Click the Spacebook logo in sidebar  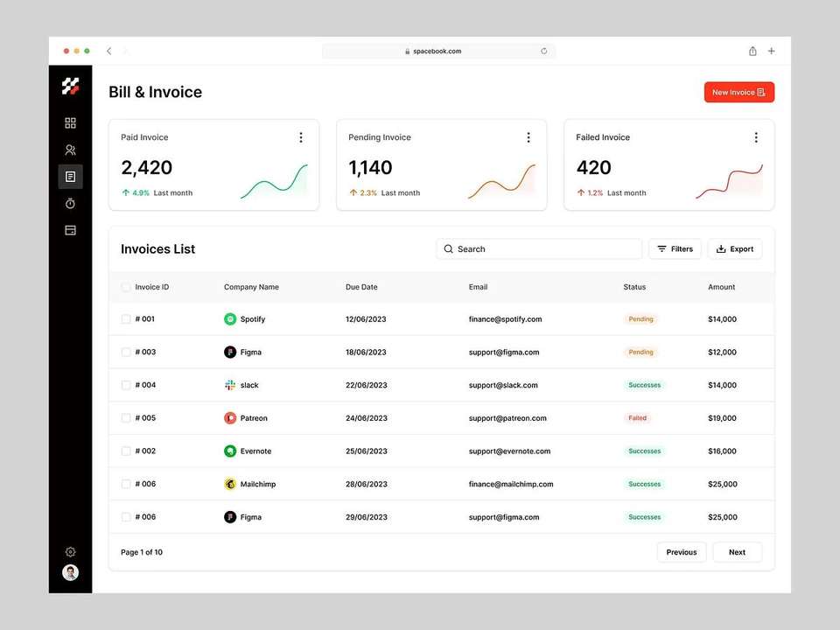coord(70,86)
